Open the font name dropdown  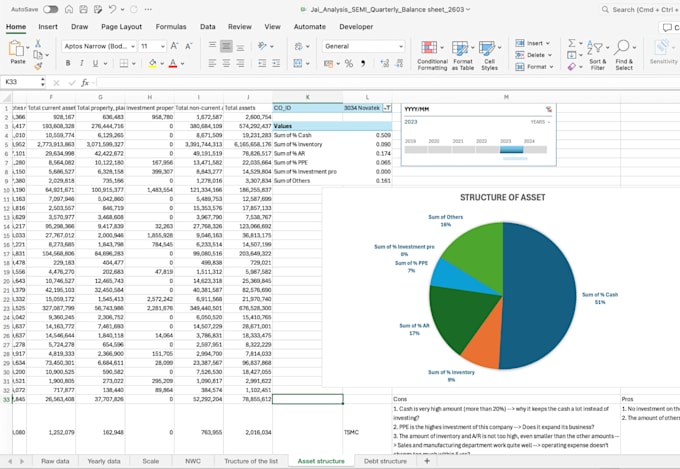pyautogui.click(x=133, y=46)
